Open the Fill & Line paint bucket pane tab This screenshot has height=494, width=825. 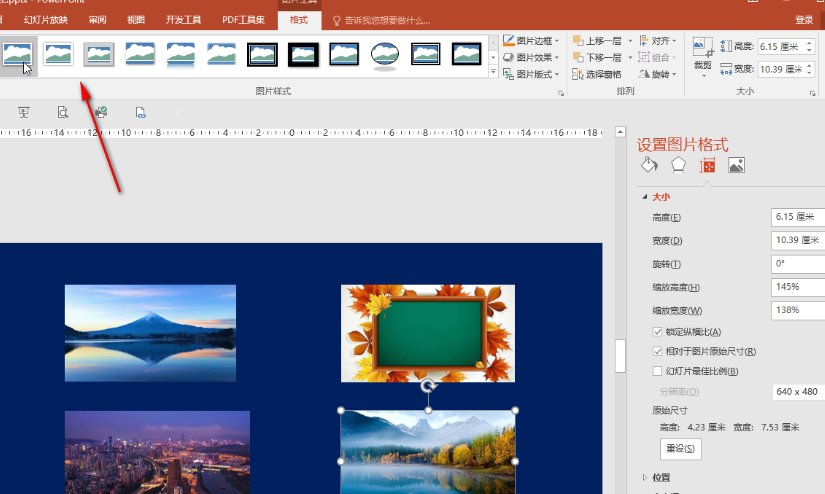tap(649, 165)
